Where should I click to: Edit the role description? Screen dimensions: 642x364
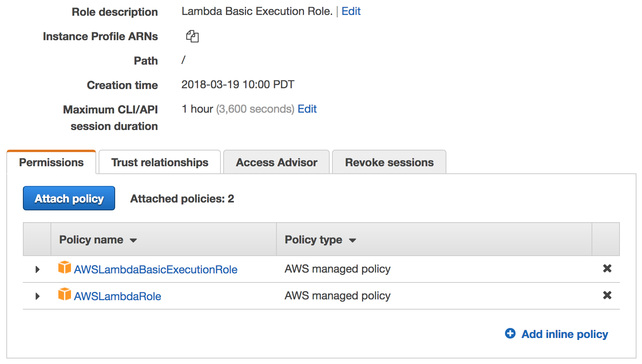point(351,11)
